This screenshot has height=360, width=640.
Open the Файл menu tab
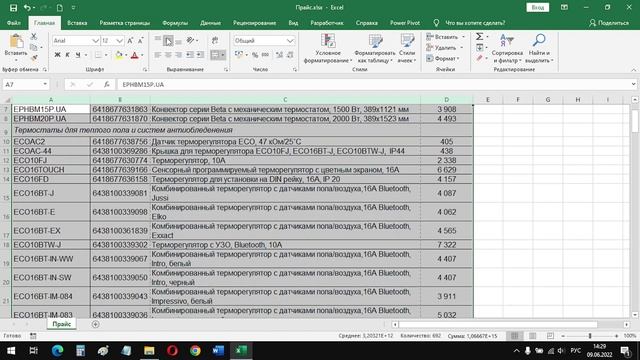[x=13, y=23]
